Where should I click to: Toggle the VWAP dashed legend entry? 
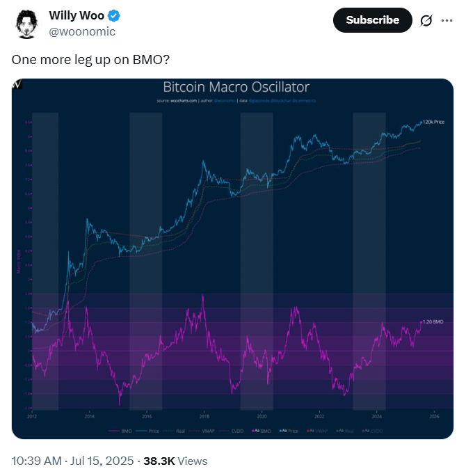click(202, 431)
